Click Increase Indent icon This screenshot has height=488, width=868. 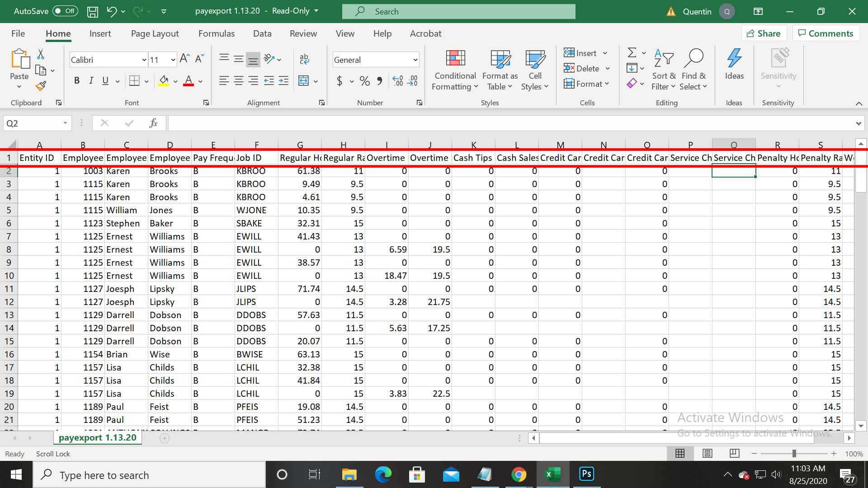[x=283, y=81]
